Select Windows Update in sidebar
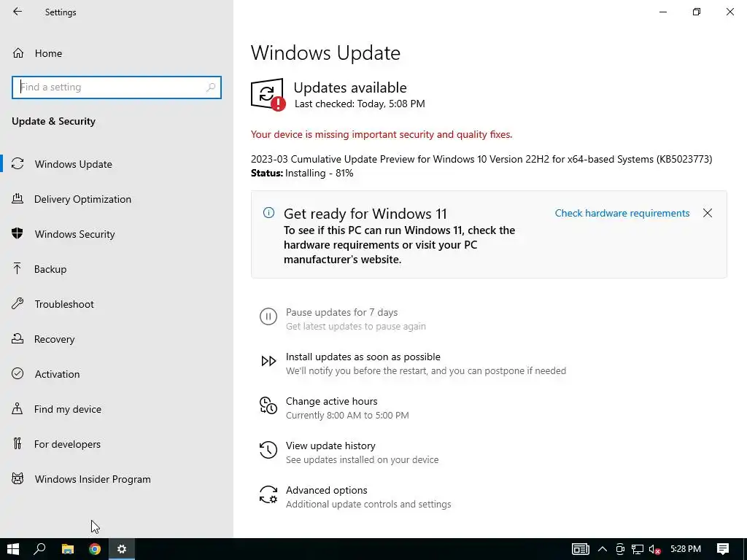Screen dimensions: 747x560 tap(117, 164)
